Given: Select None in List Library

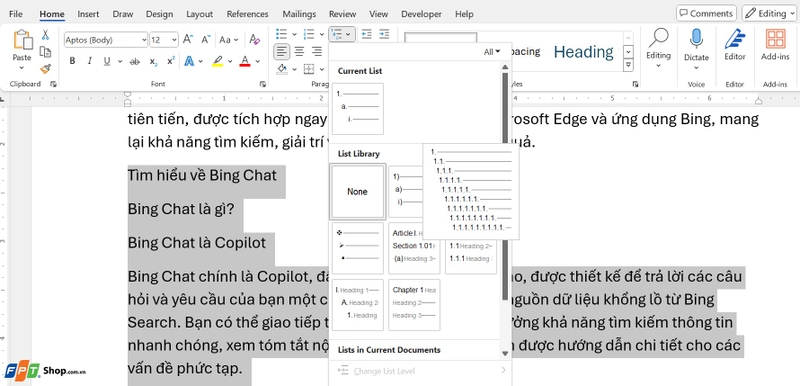Looking at the screenshot, I should (x=357, y=192).
